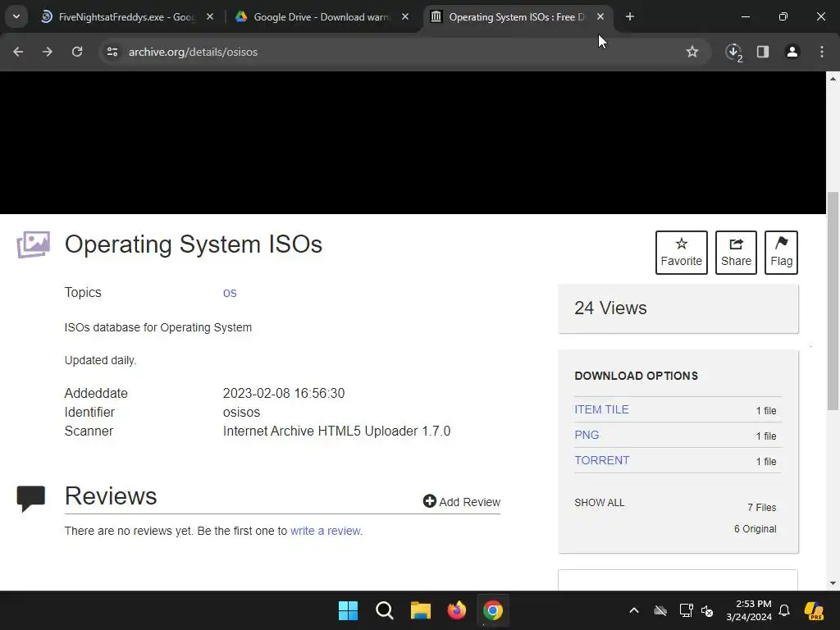
Task: Click the '7 Files' count
Action: click(762, 507)
